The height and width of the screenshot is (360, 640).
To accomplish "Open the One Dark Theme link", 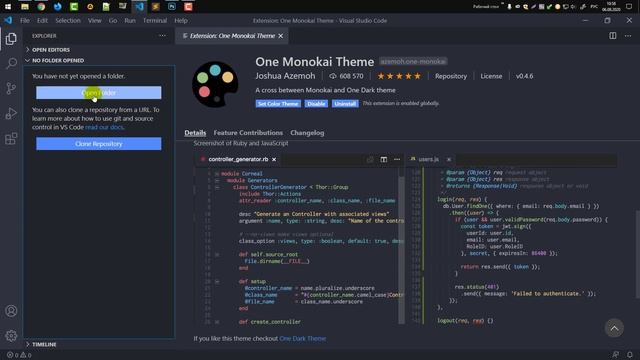I will tap(302, 338).
